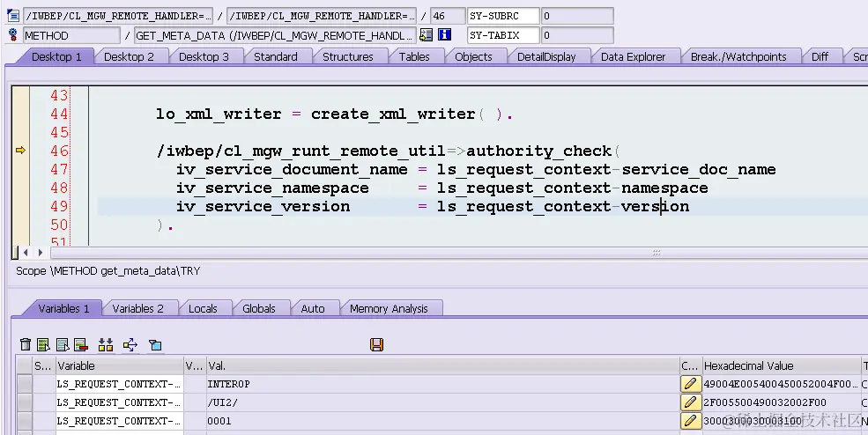Click the Hexadecimal Value column header
This screenshot has width=868, height=435.
(x=781, y=365)
